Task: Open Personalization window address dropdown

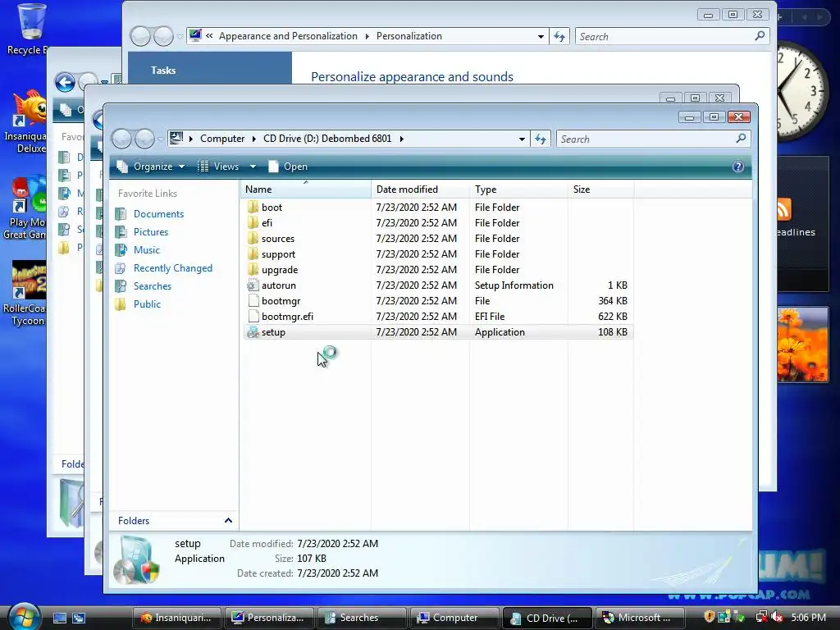Action: (541, 36)
